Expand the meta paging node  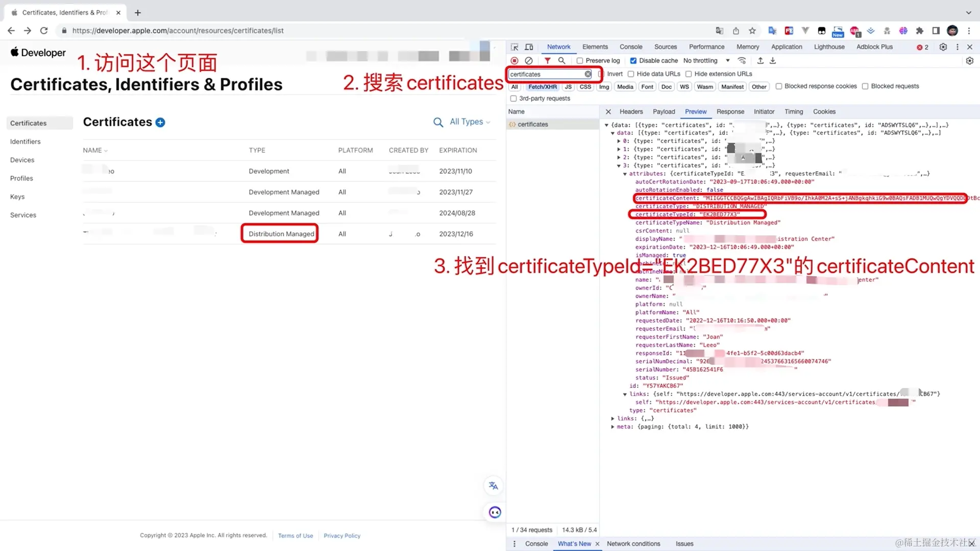(612, 427)
